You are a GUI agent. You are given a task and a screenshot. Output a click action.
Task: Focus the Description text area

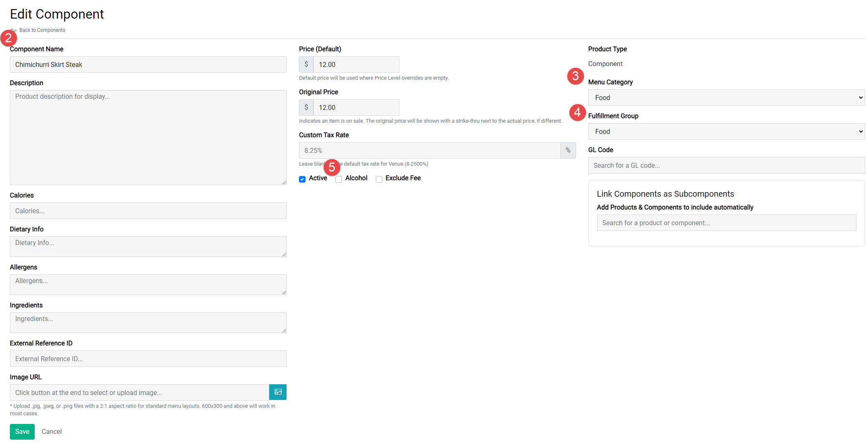coord(148,136)
